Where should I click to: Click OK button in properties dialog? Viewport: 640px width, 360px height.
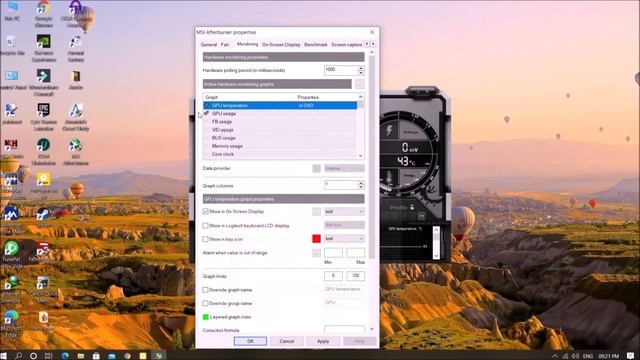click(x=250, y=341)
